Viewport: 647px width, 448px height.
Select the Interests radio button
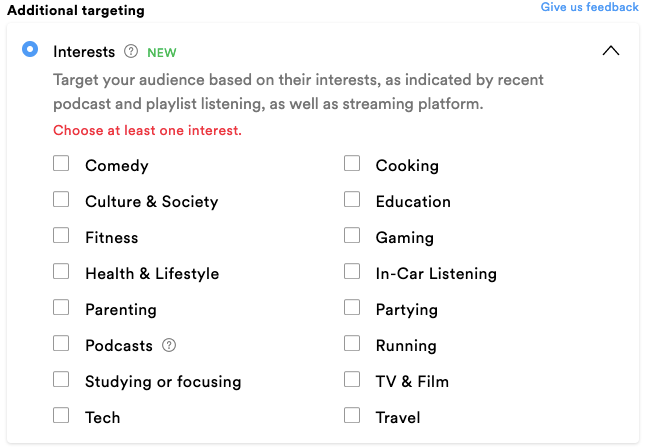tap(30, 50)
